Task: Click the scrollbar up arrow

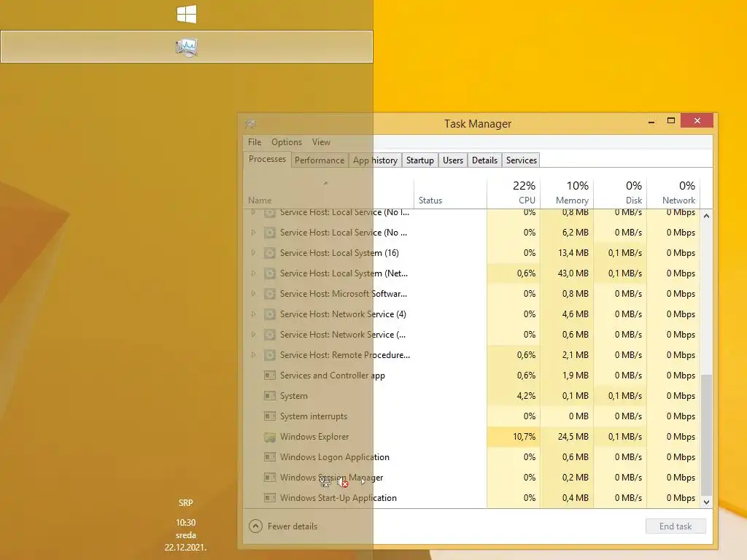Action: click(706, 216)
